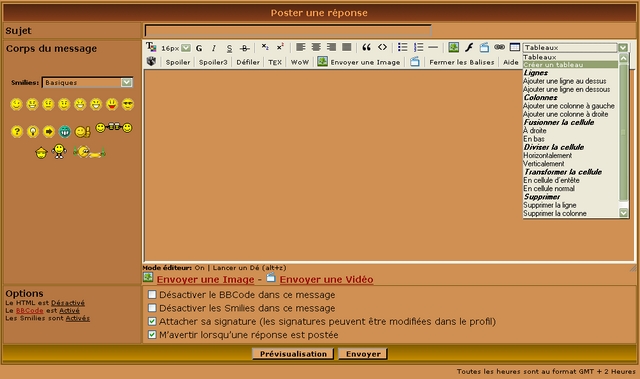Insert an image via top toolbar icon

point(453,47)
